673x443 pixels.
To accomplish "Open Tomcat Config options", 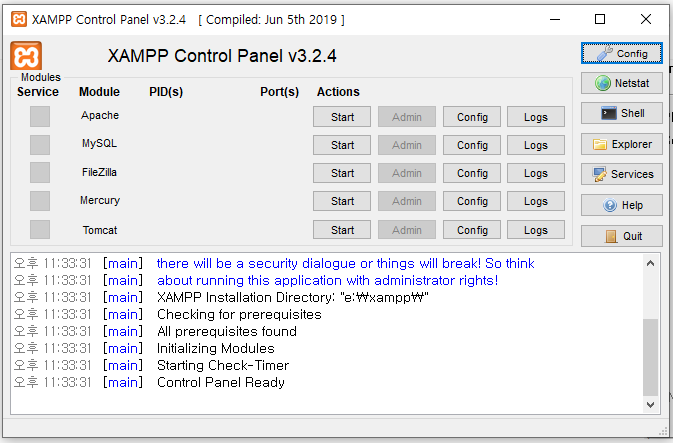I will [x=472, y=230].
